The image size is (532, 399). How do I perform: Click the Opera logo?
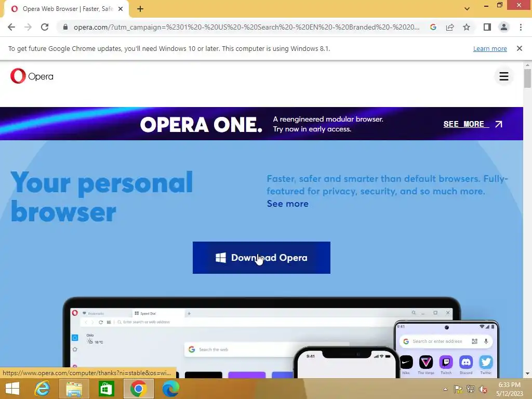[x=32, y=76]
